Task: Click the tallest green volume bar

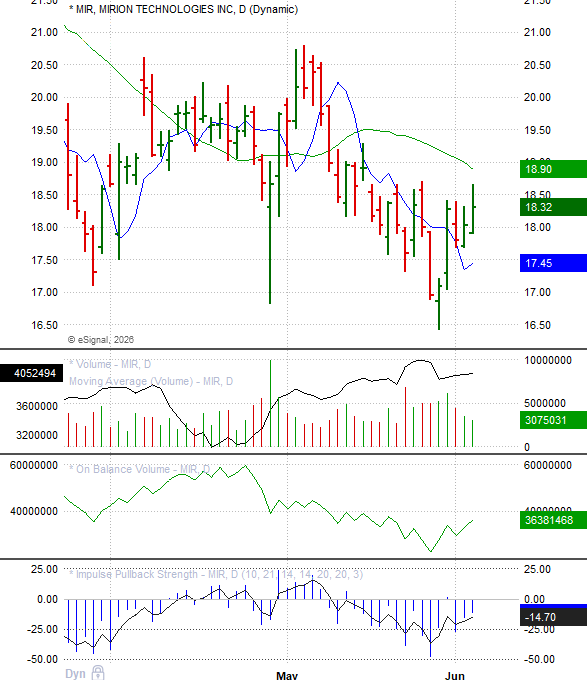Action: pos(271,403)
